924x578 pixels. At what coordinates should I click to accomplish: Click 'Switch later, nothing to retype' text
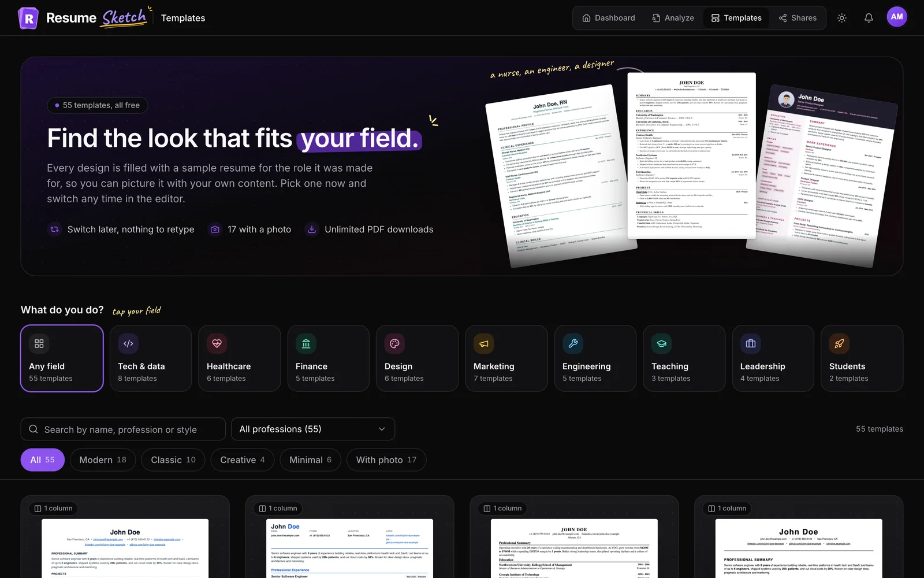click(x=131, y=229)
